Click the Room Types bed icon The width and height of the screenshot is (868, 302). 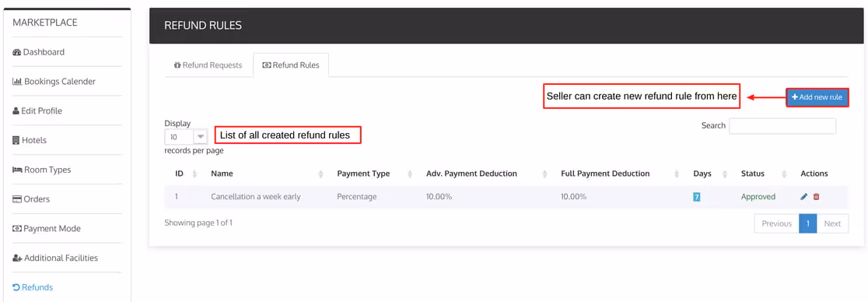click(x=17, y=170)
